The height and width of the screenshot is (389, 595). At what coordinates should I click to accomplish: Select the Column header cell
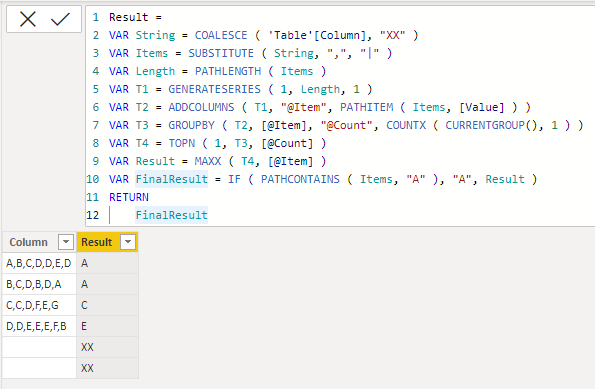pyautogui.click(x=39, y=242)
